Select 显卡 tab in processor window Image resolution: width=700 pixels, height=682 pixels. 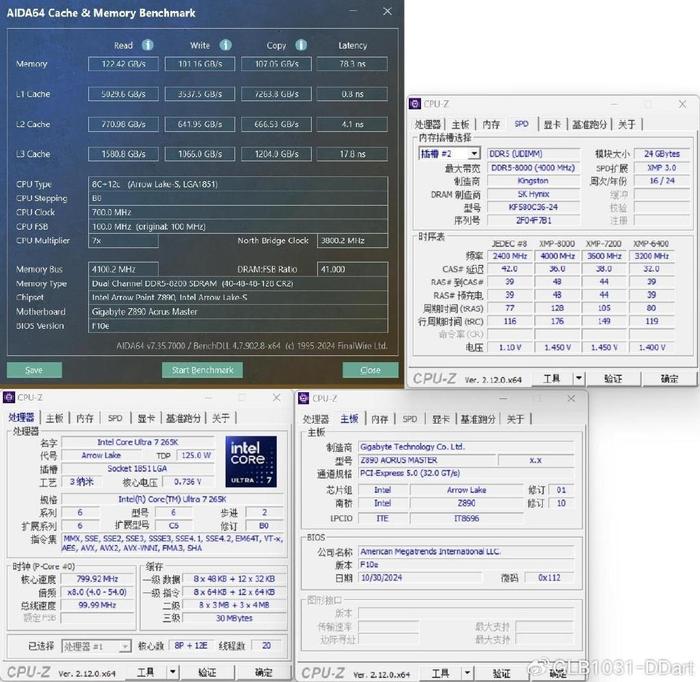[146, 418]
